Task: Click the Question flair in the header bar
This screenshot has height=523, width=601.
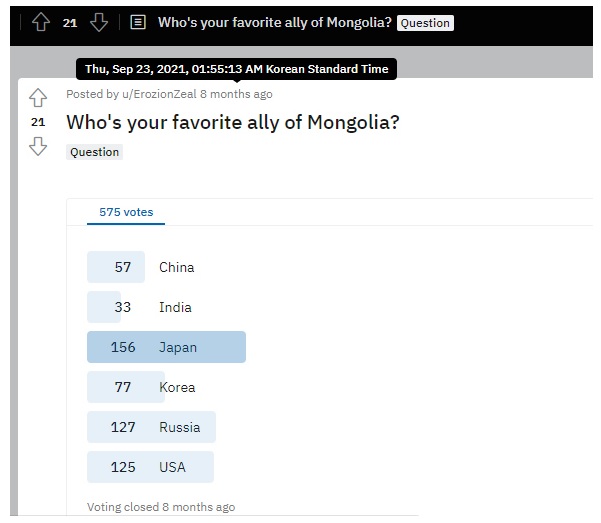Action: pyautogui.click(x=425, y=22)
